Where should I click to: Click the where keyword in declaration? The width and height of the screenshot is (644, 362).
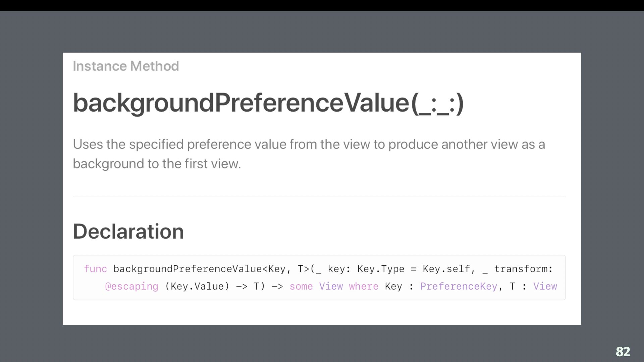coord(363,286)
